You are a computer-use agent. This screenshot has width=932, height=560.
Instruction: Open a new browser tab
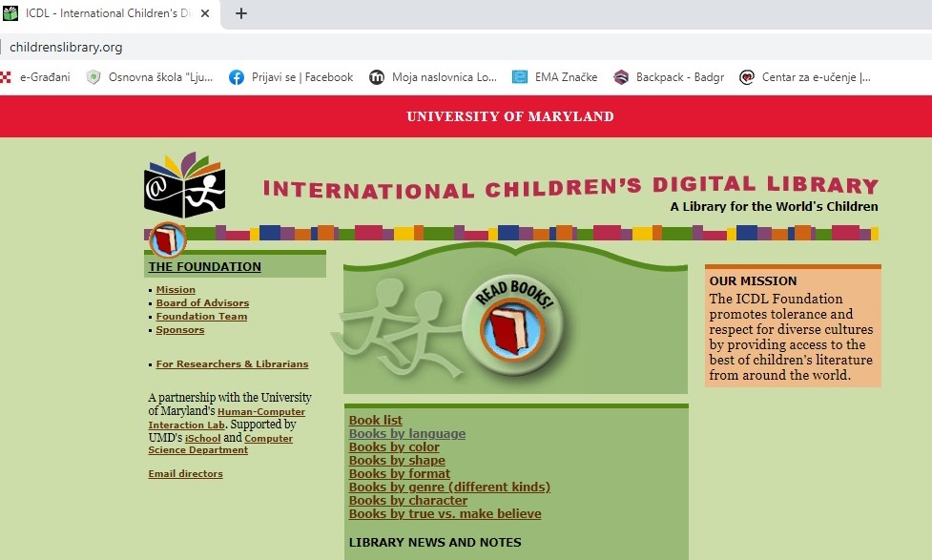point(240,13)
